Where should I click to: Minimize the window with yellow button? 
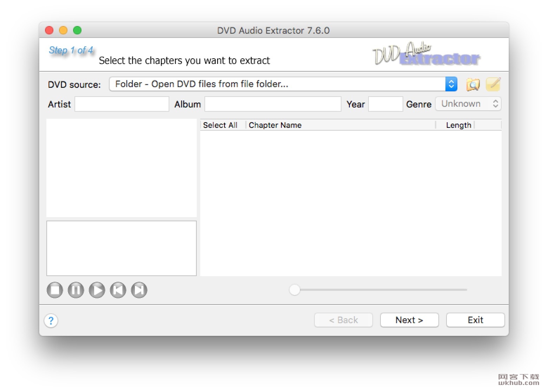click(x=63, y=31)
